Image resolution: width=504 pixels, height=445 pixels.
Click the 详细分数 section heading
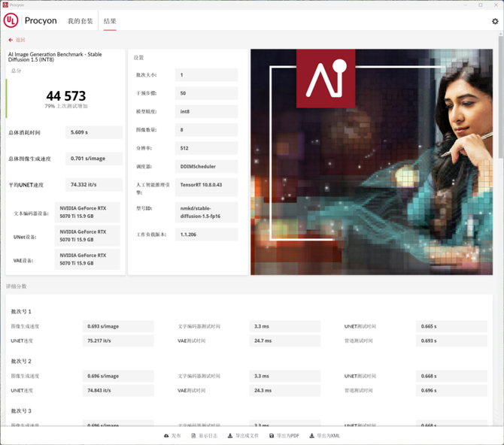(16, 286)
